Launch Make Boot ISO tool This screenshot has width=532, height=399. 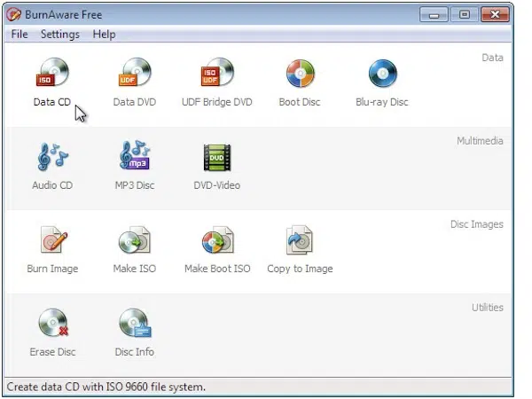(217, 249)
